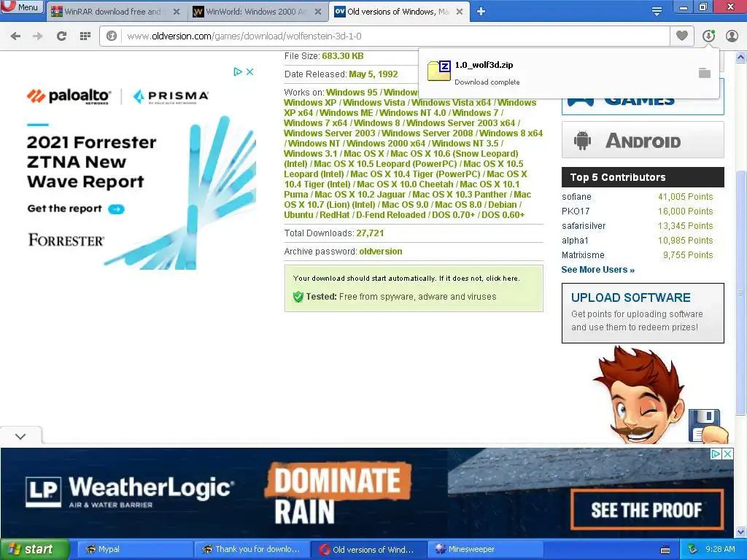
Task: Go back to the previous page
Action: [15, 36]
